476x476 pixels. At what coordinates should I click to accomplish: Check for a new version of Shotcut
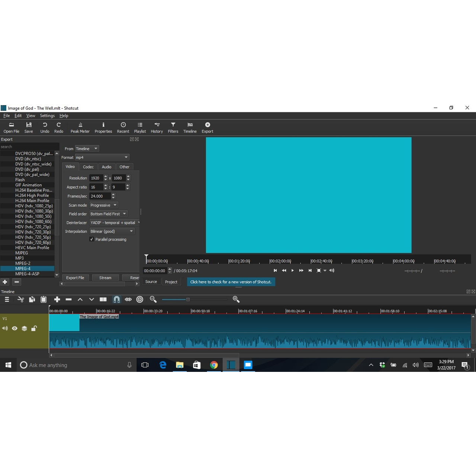point(231,282)
